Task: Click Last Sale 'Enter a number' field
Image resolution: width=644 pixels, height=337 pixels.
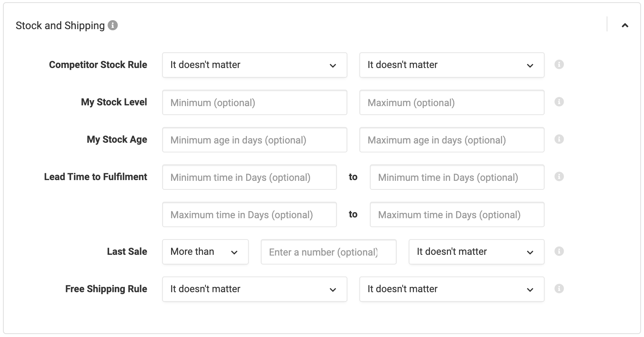Action: coord(329,252)
